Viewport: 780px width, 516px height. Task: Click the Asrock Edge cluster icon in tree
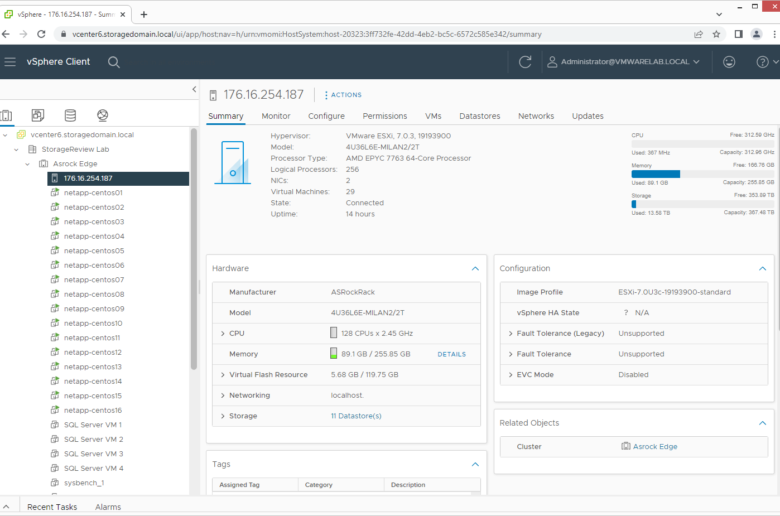44,164
